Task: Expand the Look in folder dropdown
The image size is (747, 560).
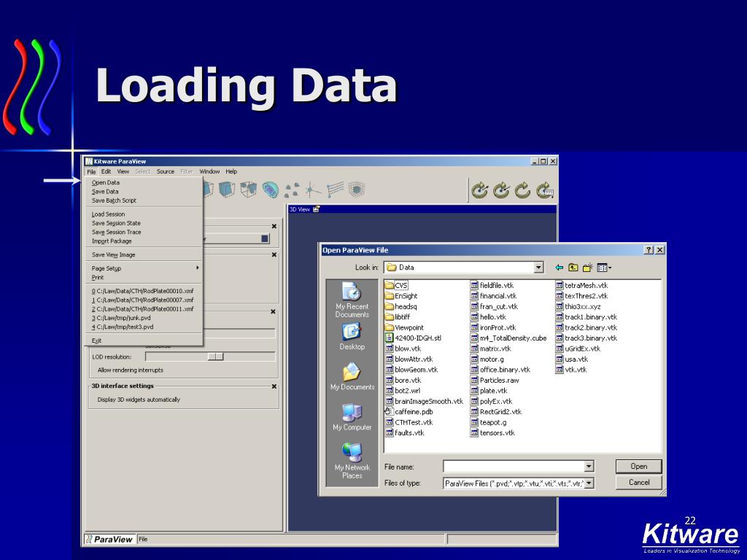Action: coord(538,268)
